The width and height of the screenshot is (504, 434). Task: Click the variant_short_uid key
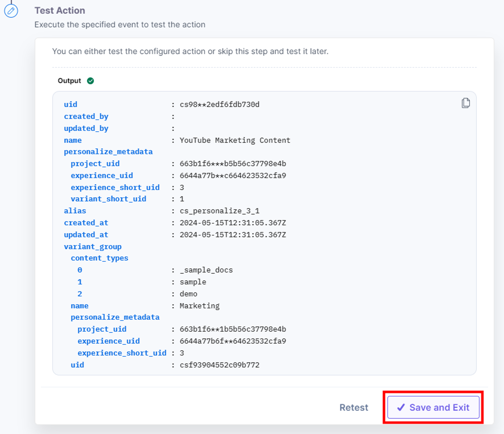(x=109, y=199)
